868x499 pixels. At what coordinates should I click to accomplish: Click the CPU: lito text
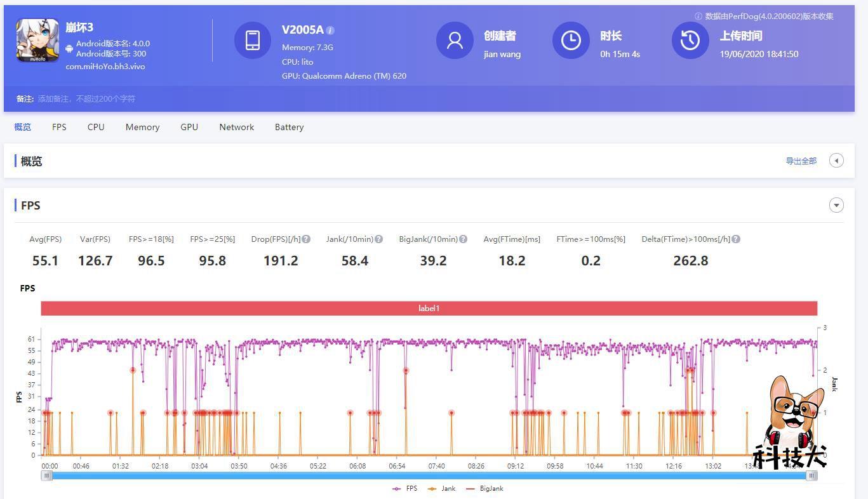coord(298,62)
